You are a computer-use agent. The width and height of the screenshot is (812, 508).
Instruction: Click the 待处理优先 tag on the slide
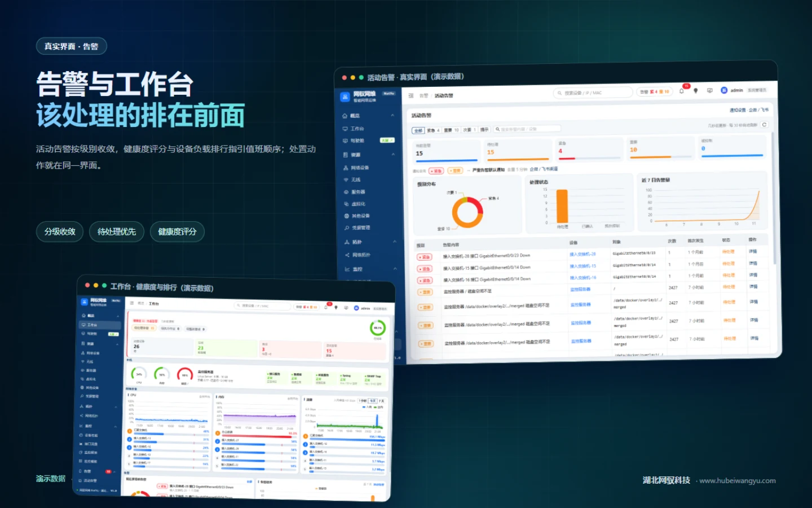tap(117, 231)
